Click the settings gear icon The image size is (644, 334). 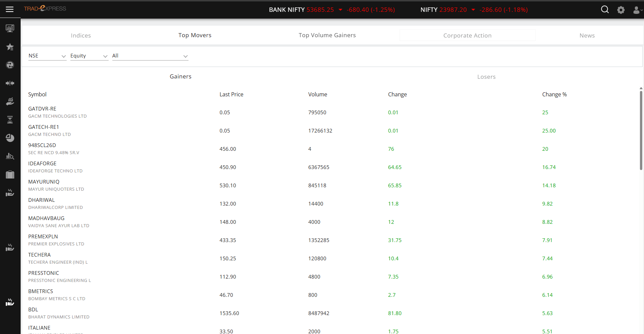tap(621, 9)
